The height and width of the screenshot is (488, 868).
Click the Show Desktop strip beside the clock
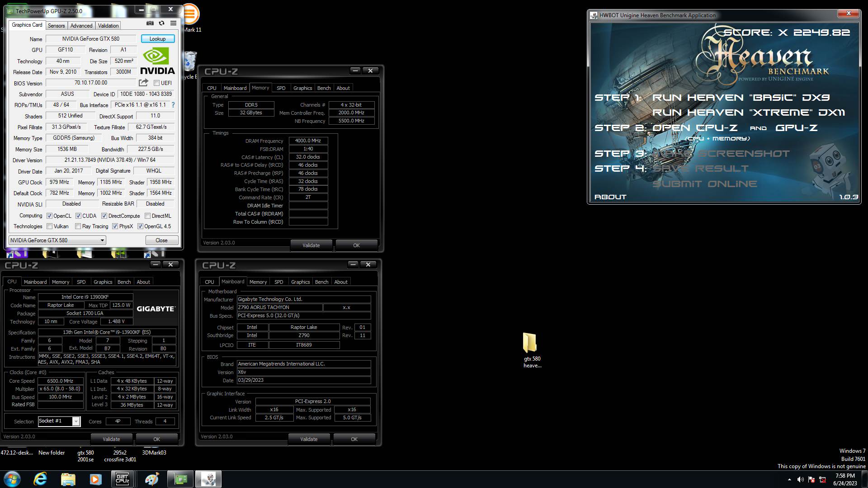click(864, 479)
